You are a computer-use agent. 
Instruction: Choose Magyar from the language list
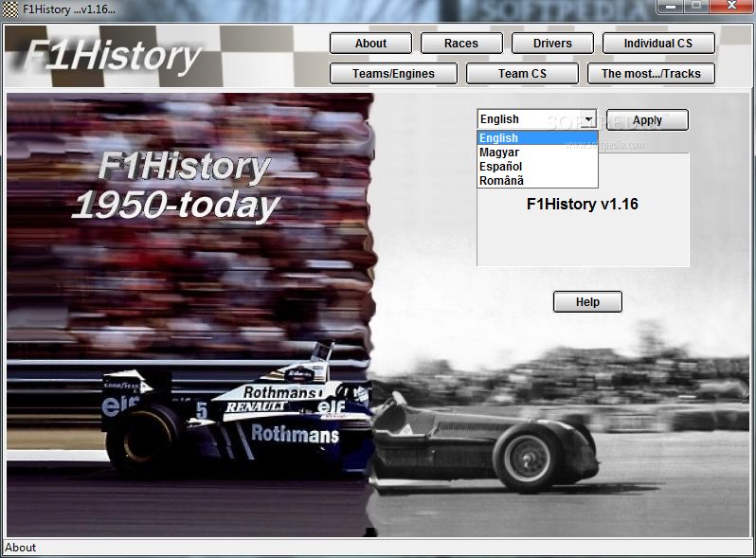(x=537, y=153)
